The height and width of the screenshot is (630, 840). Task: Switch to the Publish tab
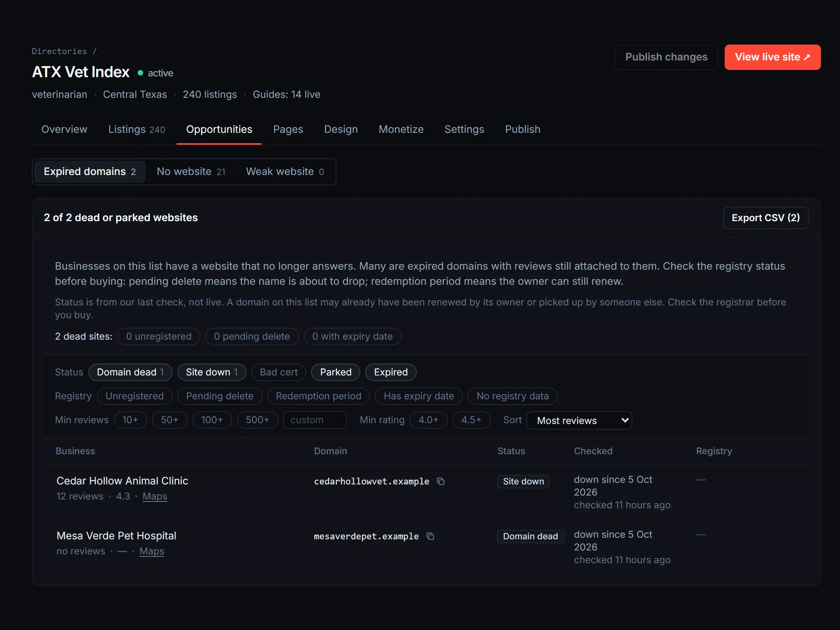tap(523, 129)
